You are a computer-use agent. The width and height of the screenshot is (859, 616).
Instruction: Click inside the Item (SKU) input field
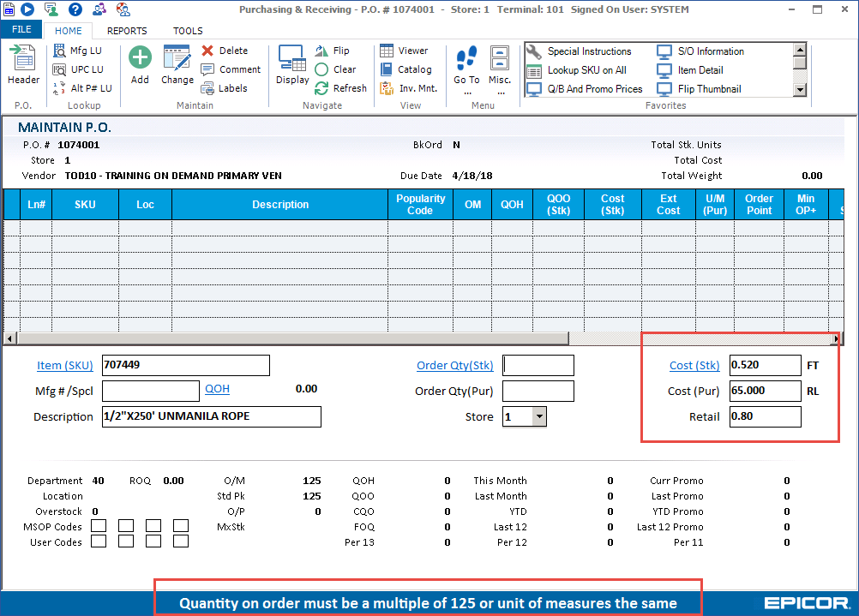click(185, 365)
